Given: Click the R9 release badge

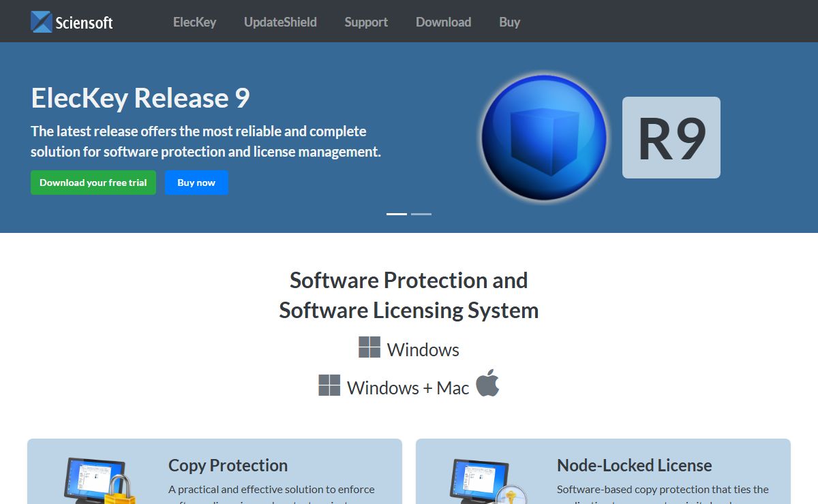Looking at the screenshot, I should pos(671,138).
